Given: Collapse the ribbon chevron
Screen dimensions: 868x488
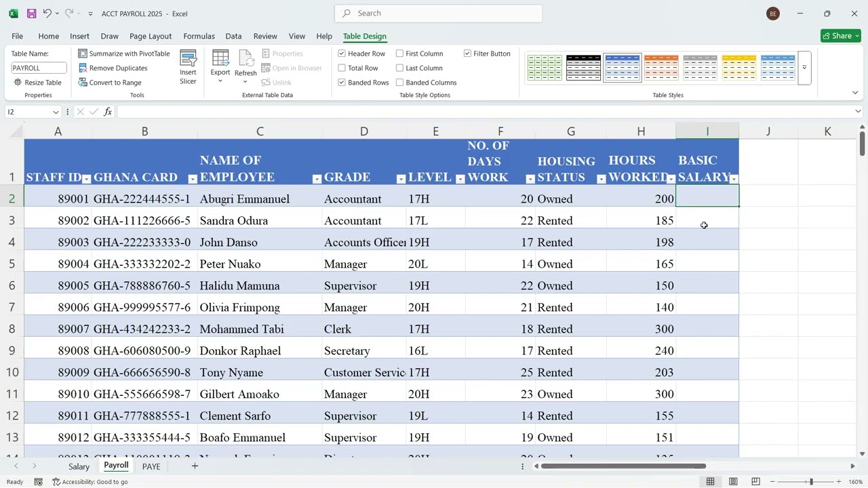Looking at the screenshot, I should [x=856, y=93].
